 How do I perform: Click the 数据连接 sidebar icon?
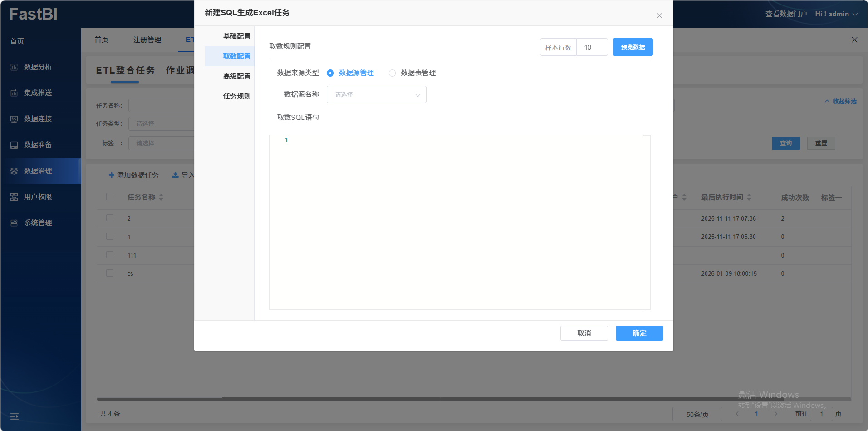14,119
